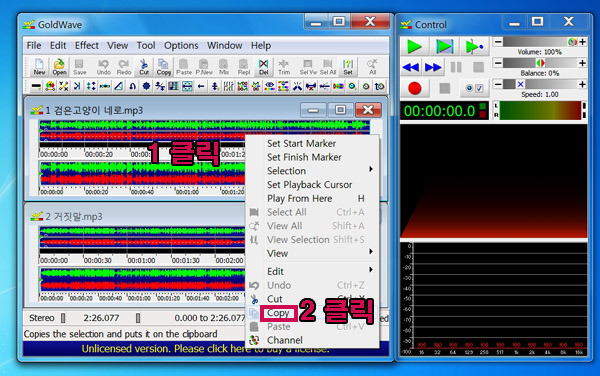Choose Copy from the context menu
The width and height of the screenshot is (600, 376).
point(278,313)
